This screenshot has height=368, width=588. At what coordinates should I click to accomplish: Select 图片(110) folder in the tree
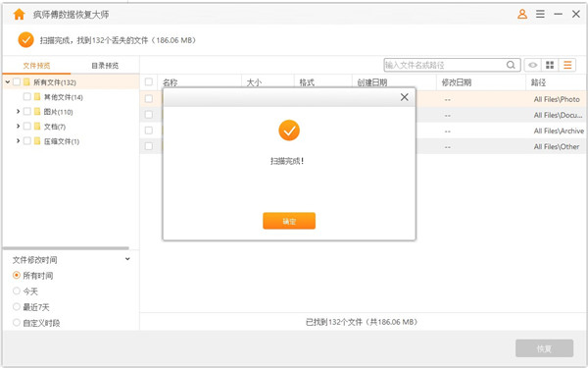[x=58, y=112]
